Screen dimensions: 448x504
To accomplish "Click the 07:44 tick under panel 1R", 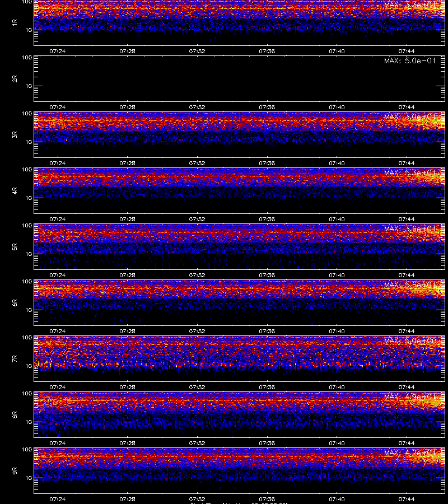I will 406,51.
